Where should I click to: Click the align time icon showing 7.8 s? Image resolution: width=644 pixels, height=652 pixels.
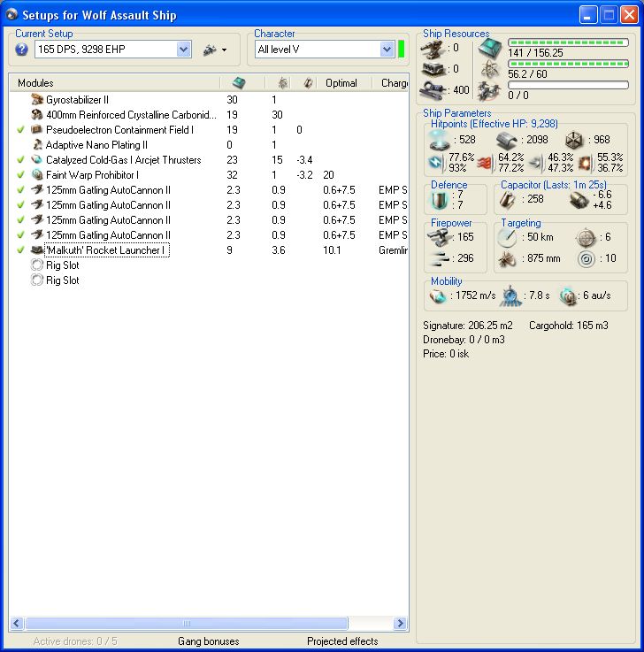click(510, 296)
